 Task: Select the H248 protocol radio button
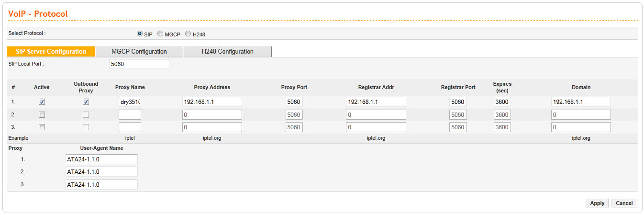(188, 34)
